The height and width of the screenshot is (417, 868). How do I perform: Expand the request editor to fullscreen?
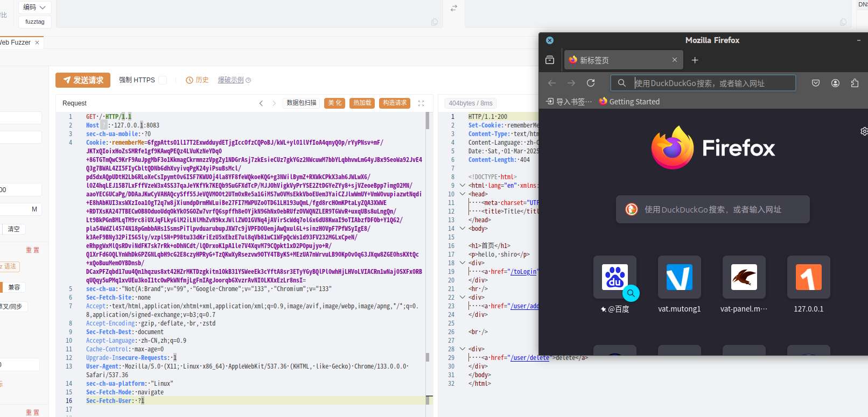421,103
